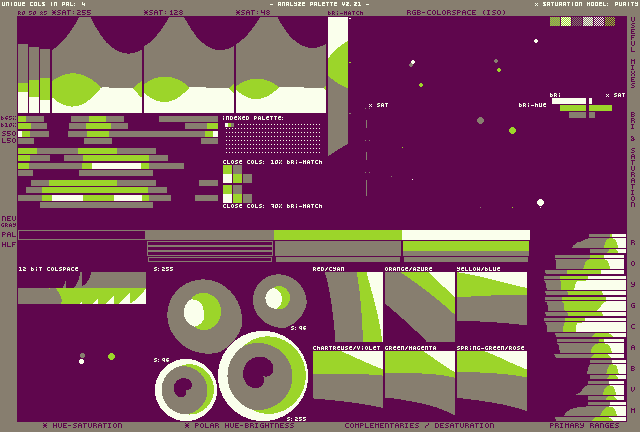Click the "ANALYZE PALETTE V2.21" title

click(x=320, y=4)
